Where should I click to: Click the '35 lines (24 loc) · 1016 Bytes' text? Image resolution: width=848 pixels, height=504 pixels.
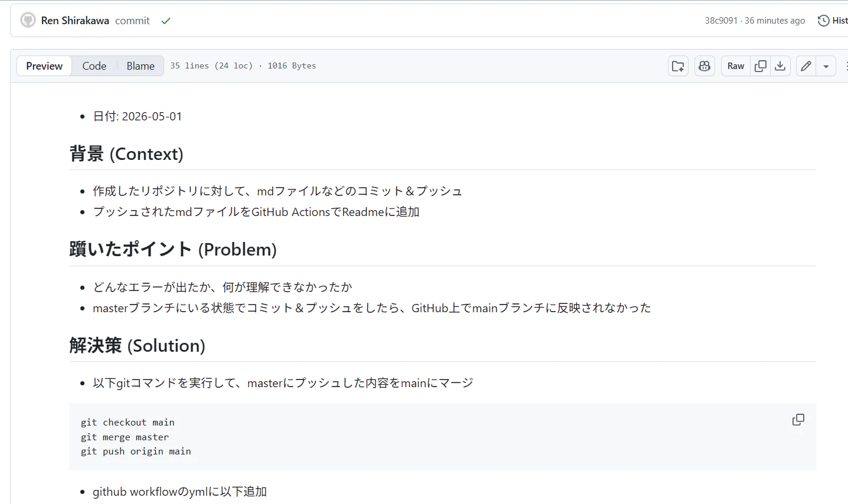pyautogui.click(x=243, y=66)
